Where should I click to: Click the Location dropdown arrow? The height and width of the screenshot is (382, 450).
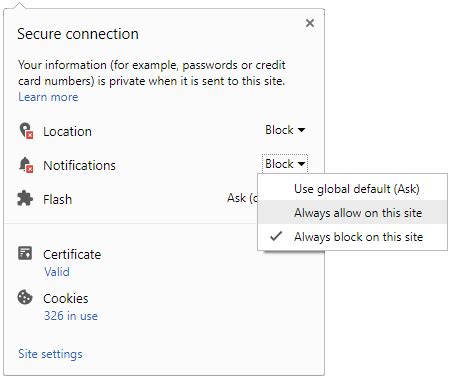(301, 130)
